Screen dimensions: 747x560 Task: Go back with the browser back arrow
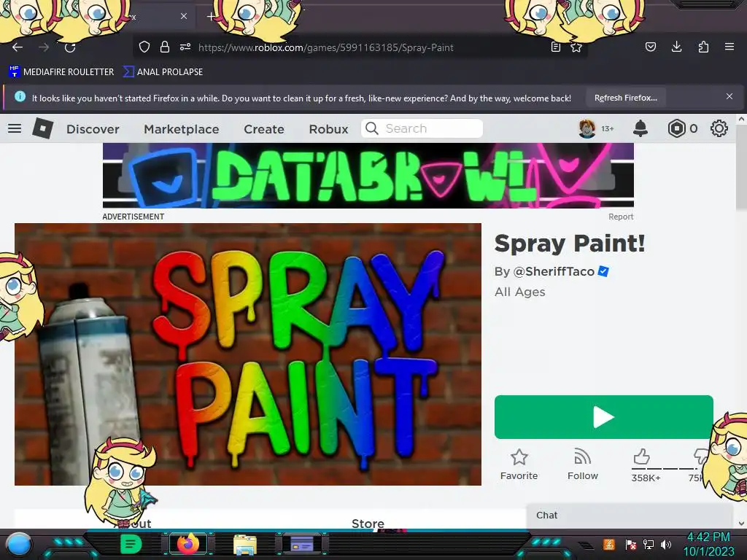coord(18,47)
